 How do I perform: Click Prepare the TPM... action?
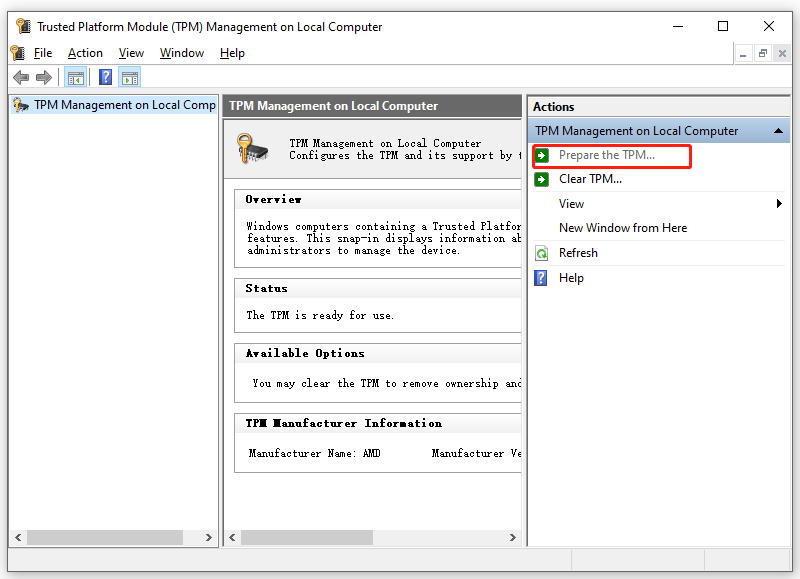click(x=607, y=155)
